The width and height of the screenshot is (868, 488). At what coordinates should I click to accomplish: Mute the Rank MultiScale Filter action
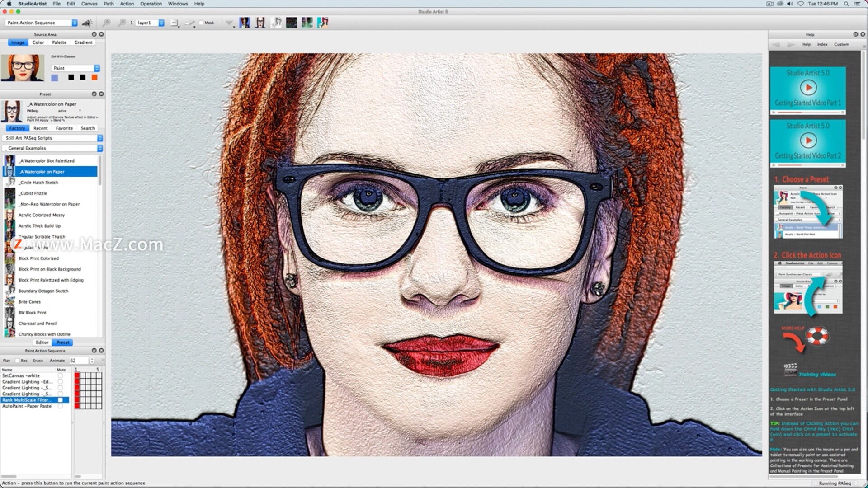tap(61, 400)
